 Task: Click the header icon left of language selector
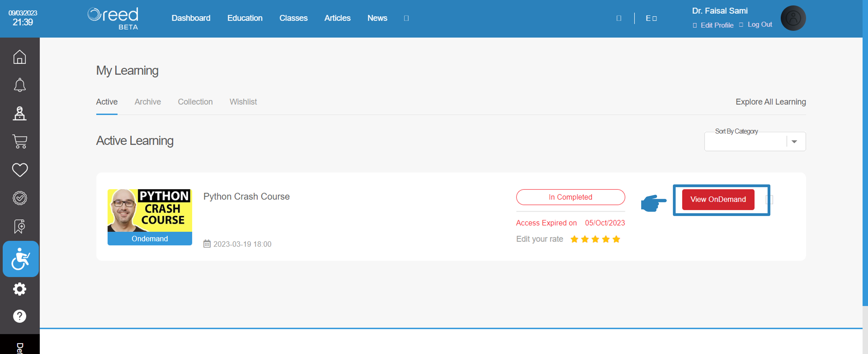click(x=619, y=18)
